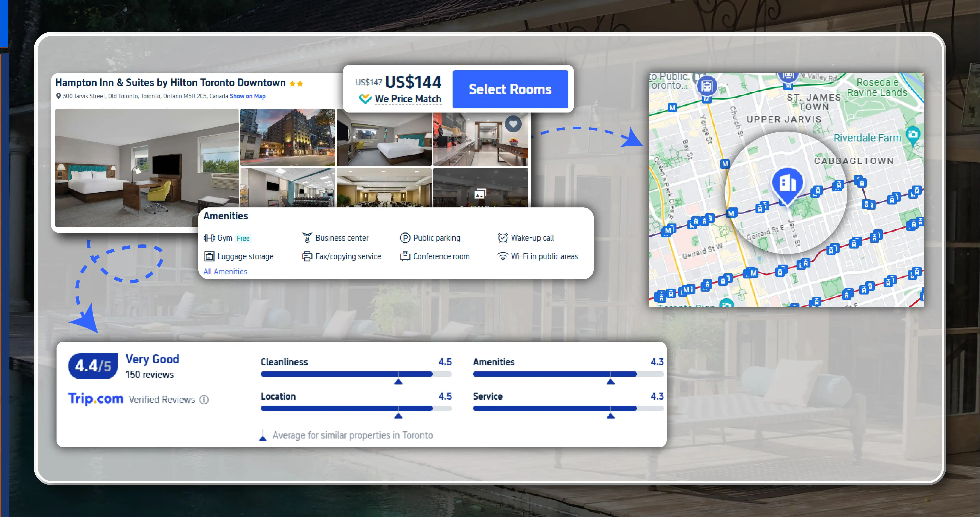
Task: Click the We Price Match checkmark icon
Action: pos(365,99)
